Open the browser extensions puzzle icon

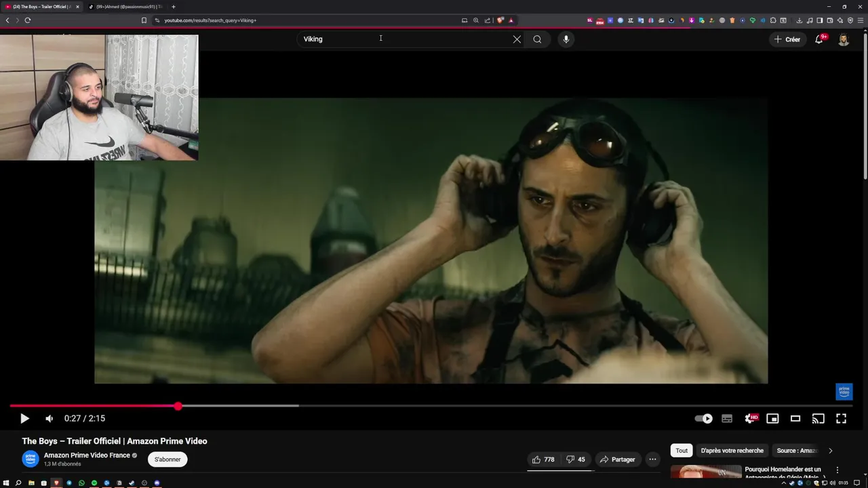(773, 20)
